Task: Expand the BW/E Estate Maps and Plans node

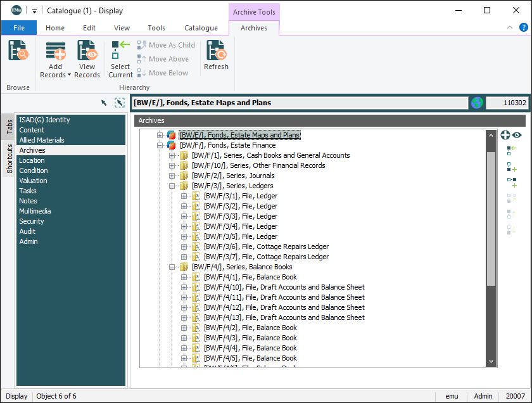Action: click(160, 135)
